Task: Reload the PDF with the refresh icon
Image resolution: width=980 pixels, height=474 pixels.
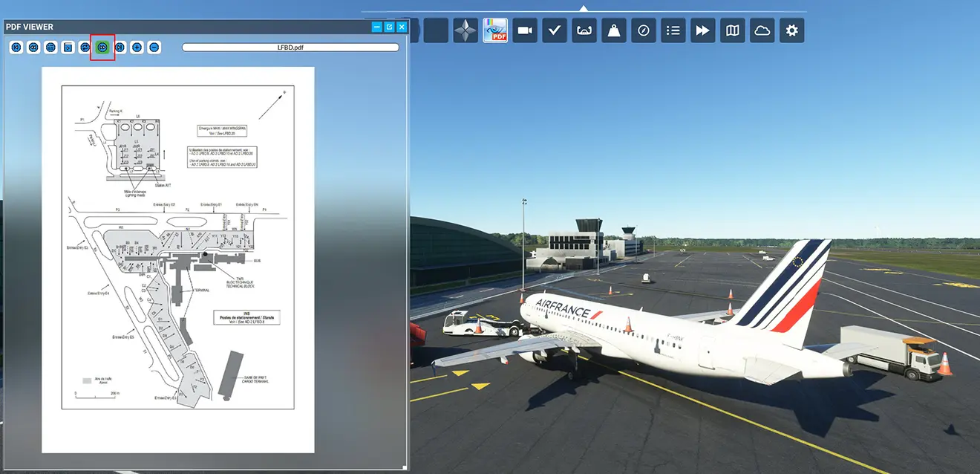Action: (x=85, y=48)
